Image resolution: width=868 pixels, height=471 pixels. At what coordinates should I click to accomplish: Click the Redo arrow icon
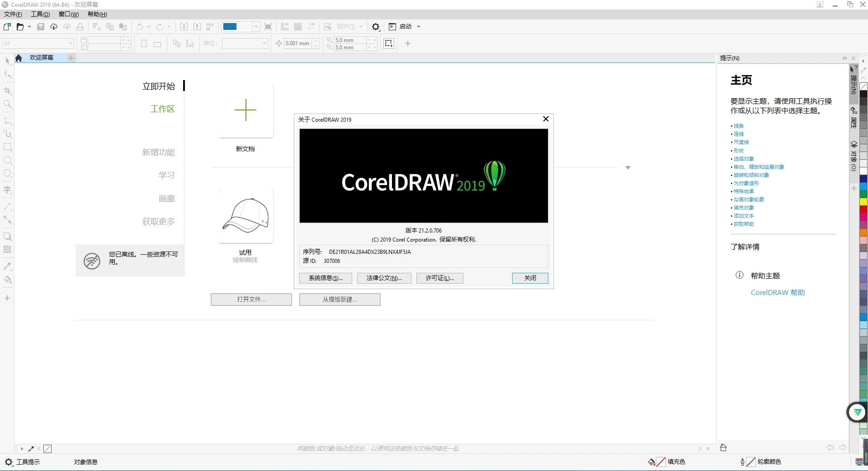point(160,27)
